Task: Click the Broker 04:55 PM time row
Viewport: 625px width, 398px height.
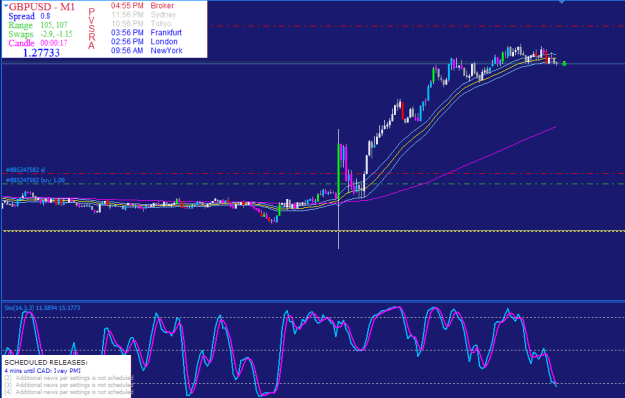Action: (x=142, y=6)
